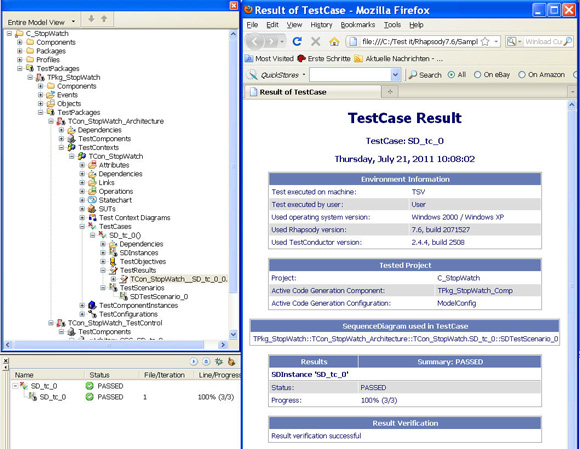Click the down arrow in model browser toolbar

(x=91, y=19)
